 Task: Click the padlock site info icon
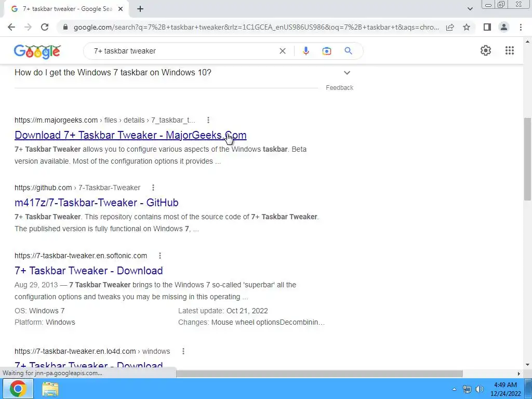point(65,27)
